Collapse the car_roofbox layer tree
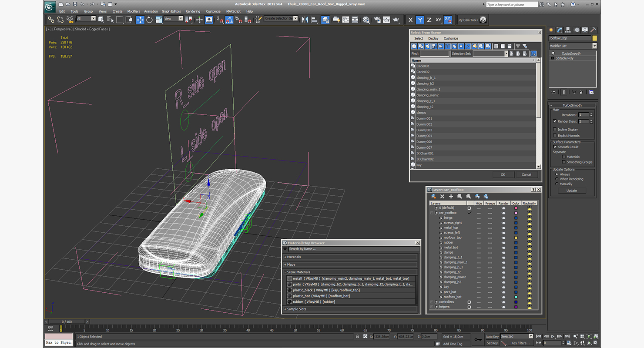Image resolution: width=644 pixels, height=348 pixels. [432, 213]
